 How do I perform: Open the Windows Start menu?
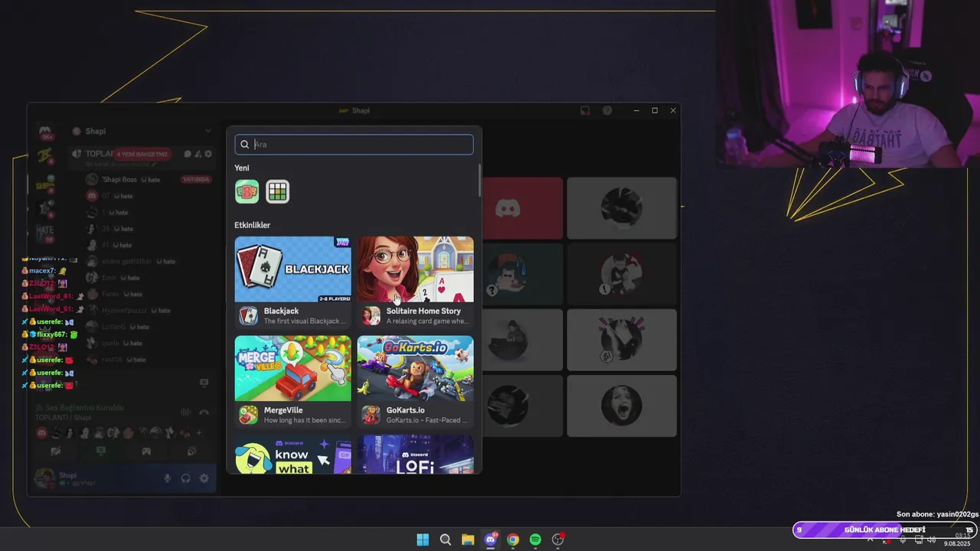(423, 540)
